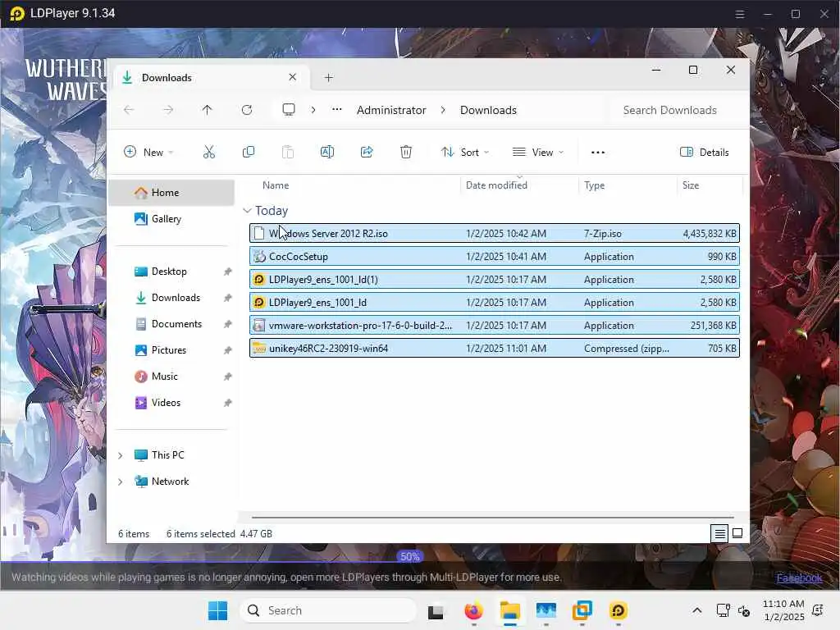This screenshot has height=630, width=840.
Task: Click Administrator in address breadcrumb
Action: [391, 110]
